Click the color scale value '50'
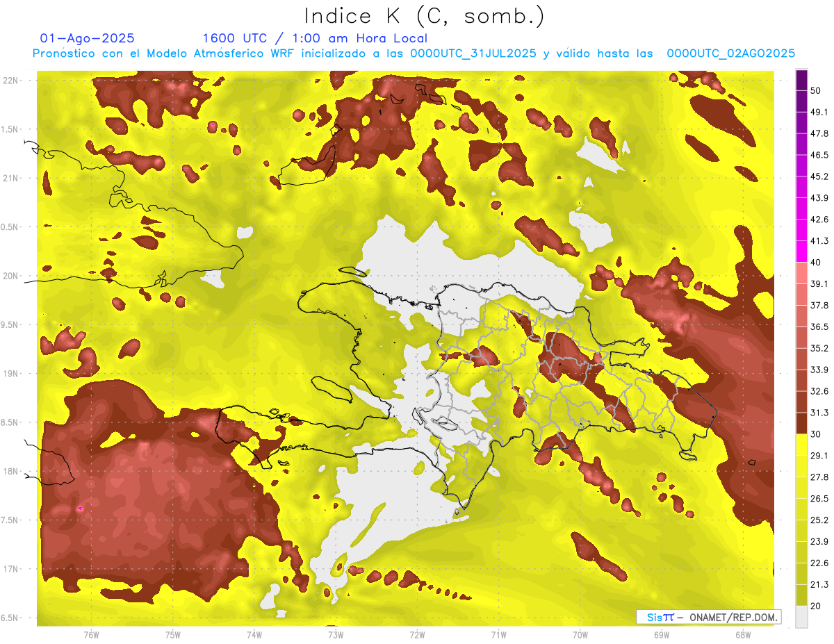834x644 pixels. 816,90
